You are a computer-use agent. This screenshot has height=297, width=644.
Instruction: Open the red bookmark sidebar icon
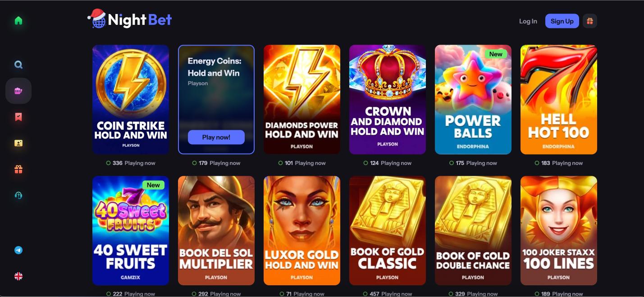[x=18, y=117]
